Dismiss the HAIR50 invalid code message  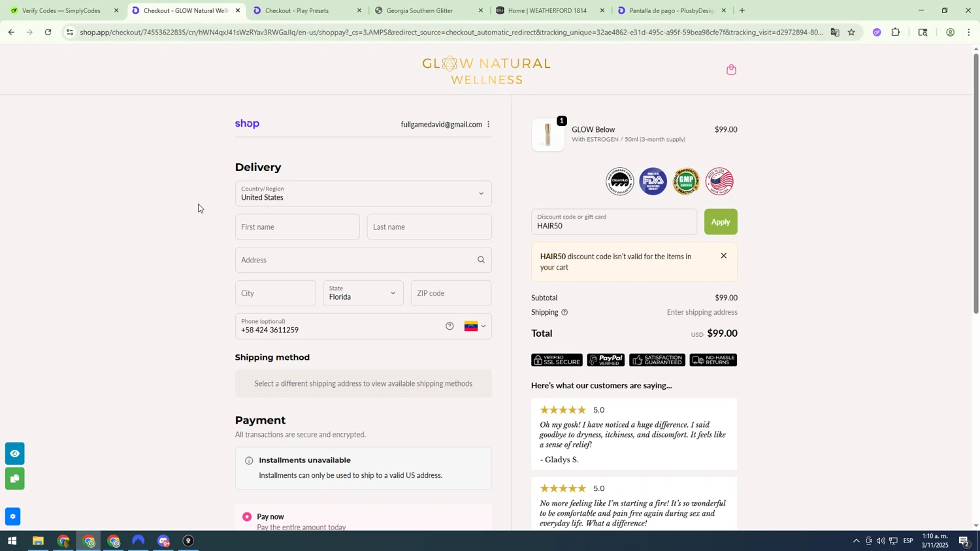723,256
